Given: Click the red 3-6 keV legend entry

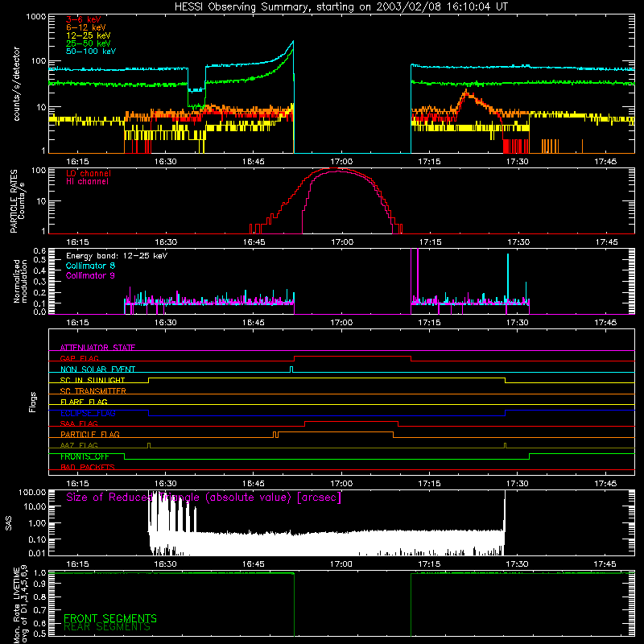Looking at the screenshot, I should (x=84, y=19).
